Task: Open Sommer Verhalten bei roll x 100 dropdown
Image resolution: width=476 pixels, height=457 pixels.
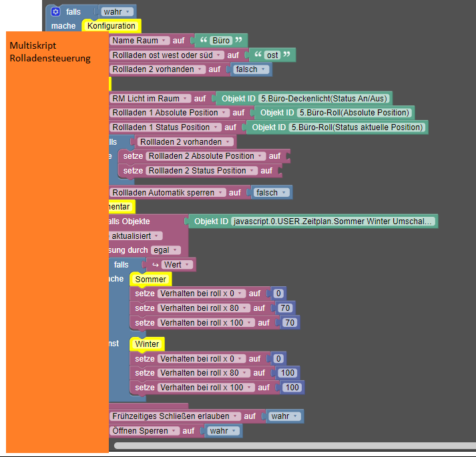Action: point(206,323)
